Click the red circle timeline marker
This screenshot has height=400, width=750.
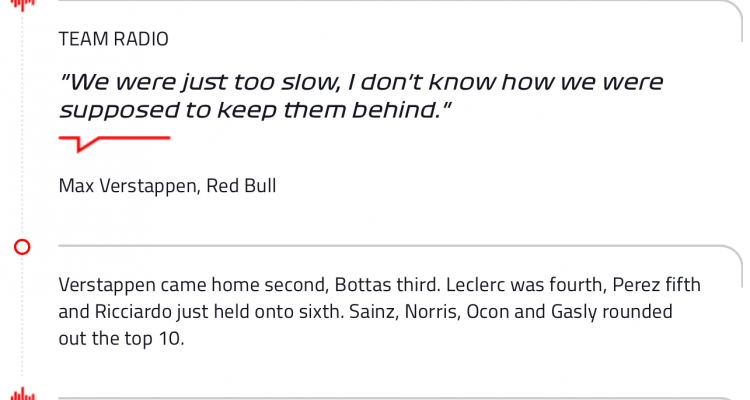[22, 247]
